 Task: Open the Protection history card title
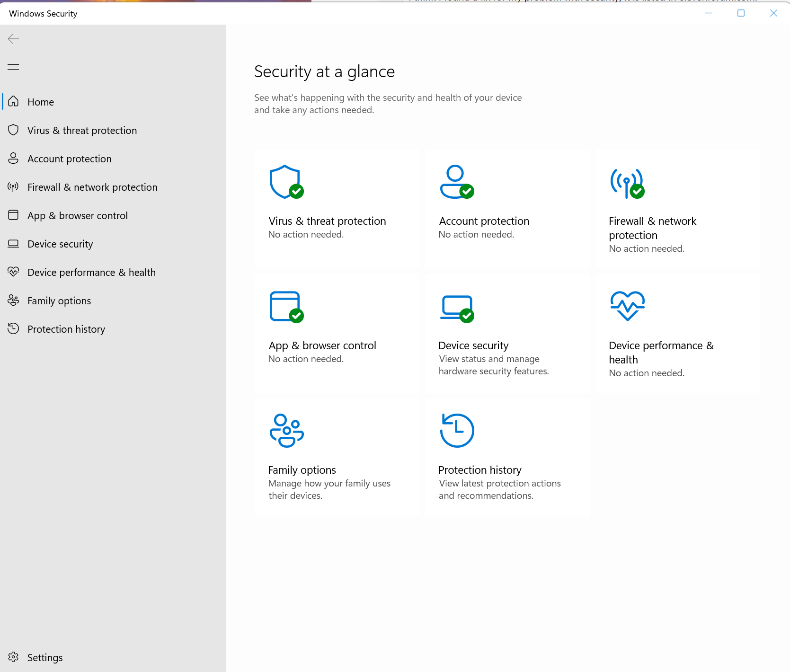(x=480, y=470)
